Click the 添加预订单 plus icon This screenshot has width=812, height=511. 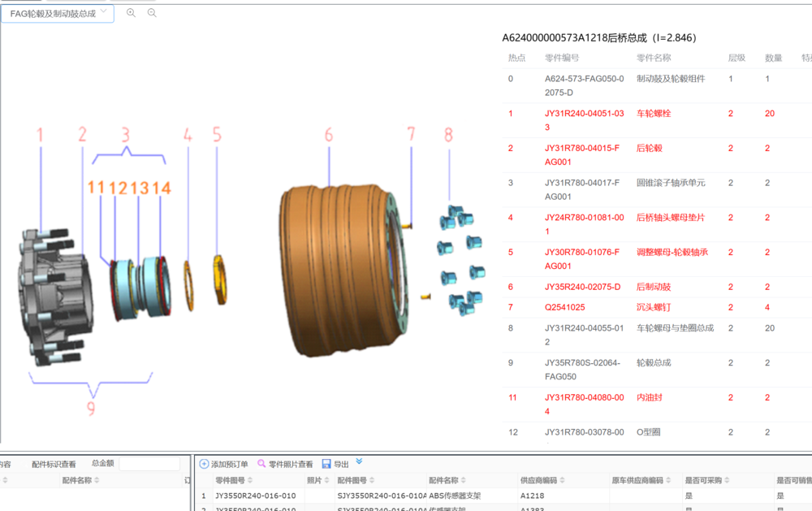204,464
